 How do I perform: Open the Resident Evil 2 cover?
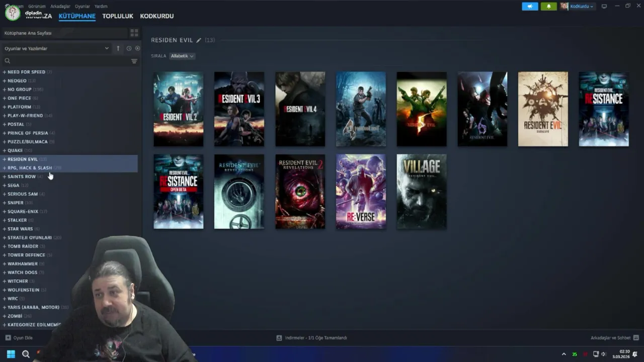179,109
